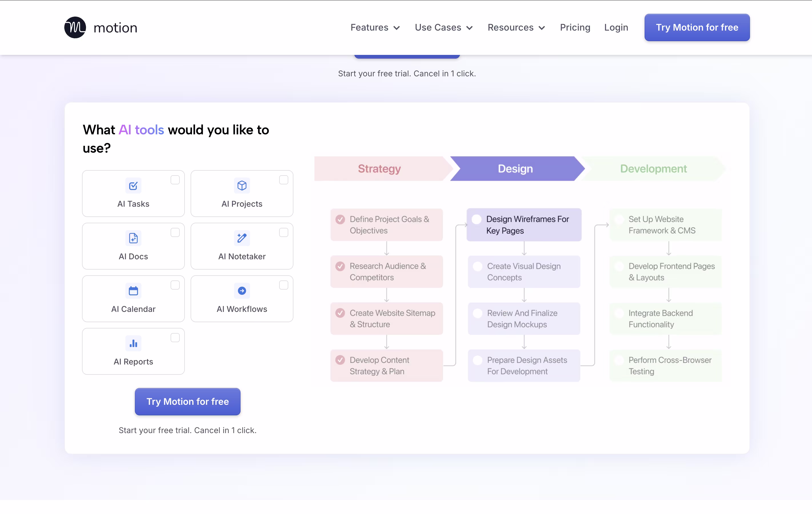Go to the Pricing page
812x514 pixels.
[x=575, y=27]
